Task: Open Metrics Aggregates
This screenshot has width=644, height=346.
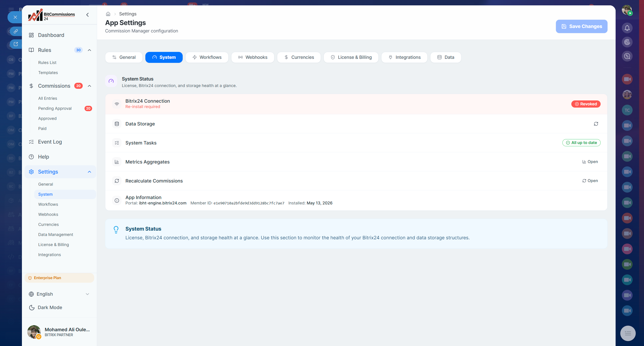Action: (x=590, y=162)
